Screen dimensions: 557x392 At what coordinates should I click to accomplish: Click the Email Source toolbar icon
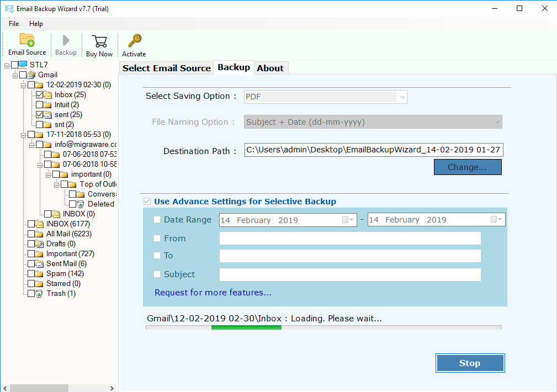[27, 40]
